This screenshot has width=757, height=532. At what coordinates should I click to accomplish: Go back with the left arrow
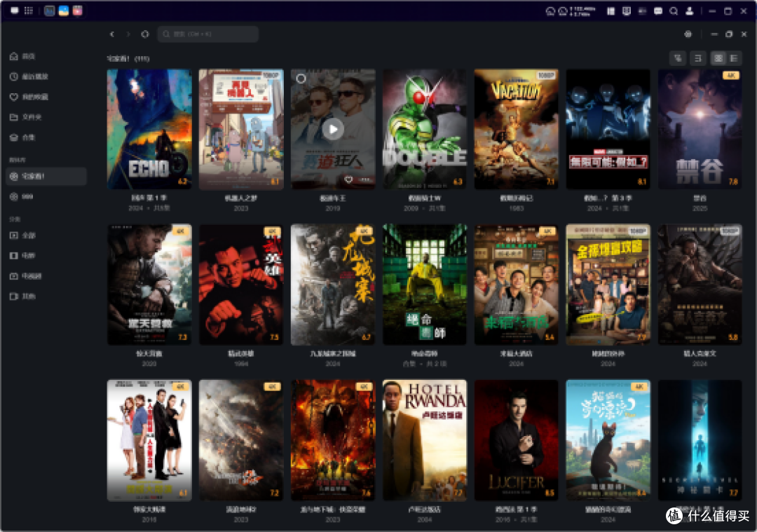[112, 34]
